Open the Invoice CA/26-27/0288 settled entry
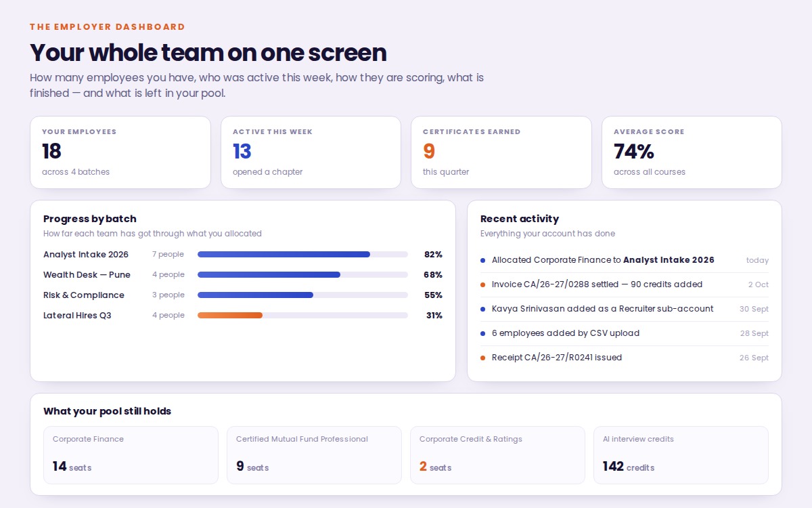Image resolution: width=812 pixels, height=508 pixels. click(625, 284)
